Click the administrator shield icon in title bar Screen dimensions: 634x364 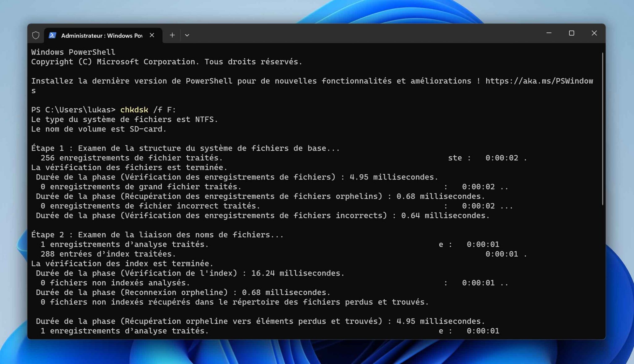click(36, 35)
